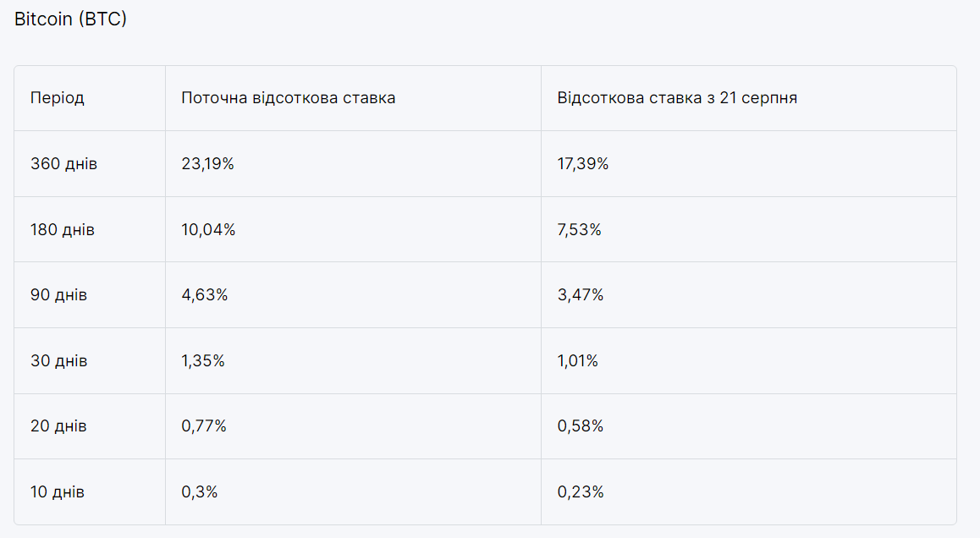Image resolution: width=980 pixels, height=538 pixels.
Task: Select the 20 днів period cell
Action: [x=58, y=426]
